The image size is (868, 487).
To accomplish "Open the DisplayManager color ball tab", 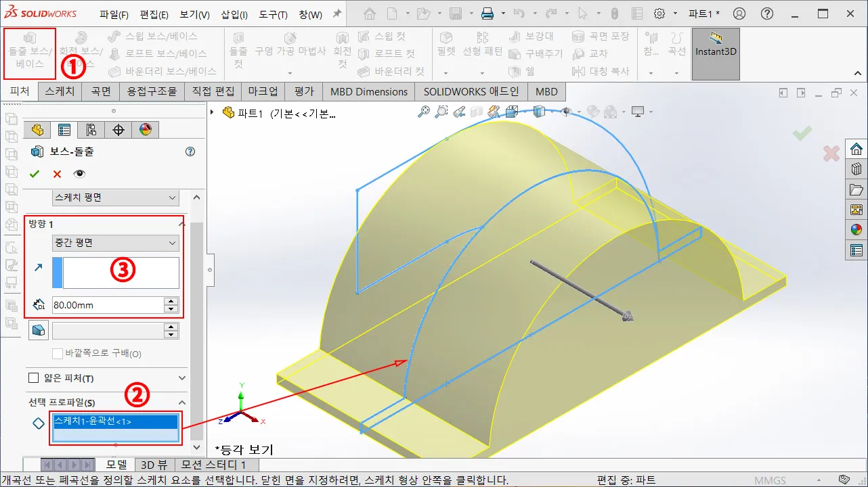I will pyautogui.click(x=145, y=130).
